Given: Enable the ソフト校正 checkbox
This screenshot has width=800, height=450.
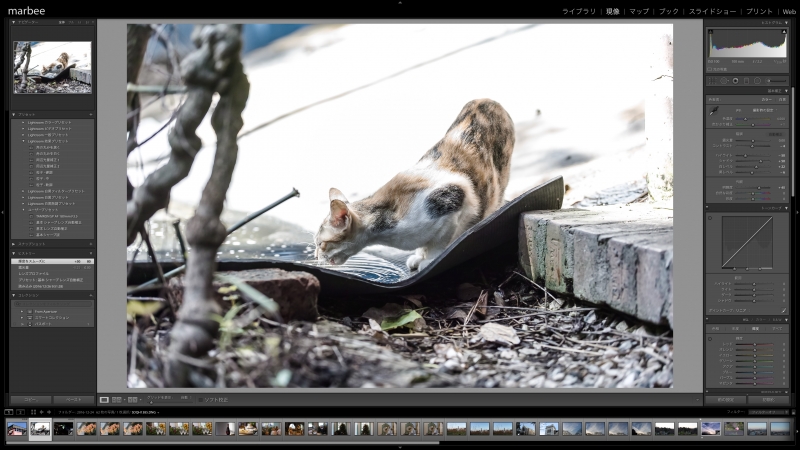Looking at the screenshot, I should click(x=199, y=399).
